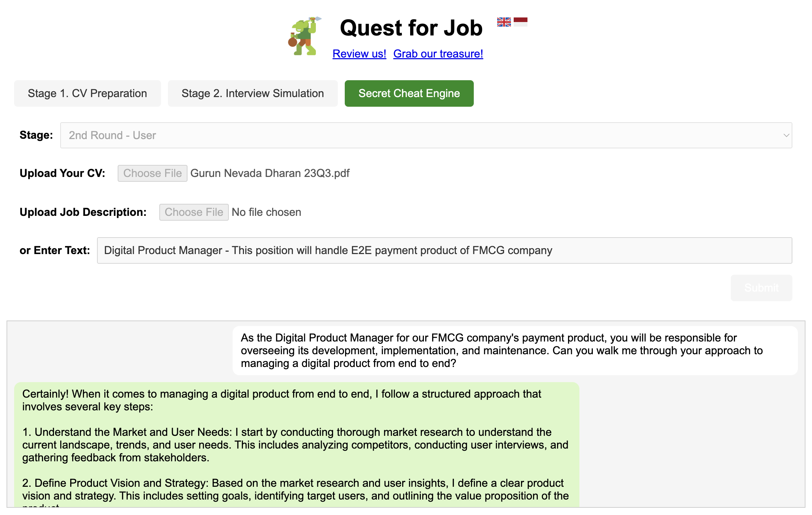Viewport: 812px width, 515px height.
Task: Switch language using the UK flag
Action: point(504,22)
